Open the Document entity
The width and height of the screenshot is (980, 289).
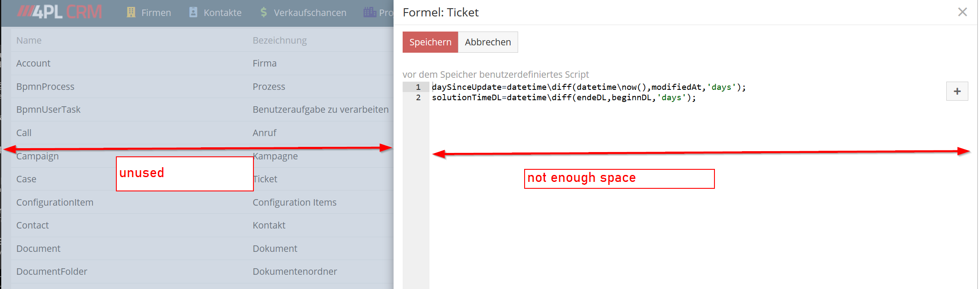38,249
